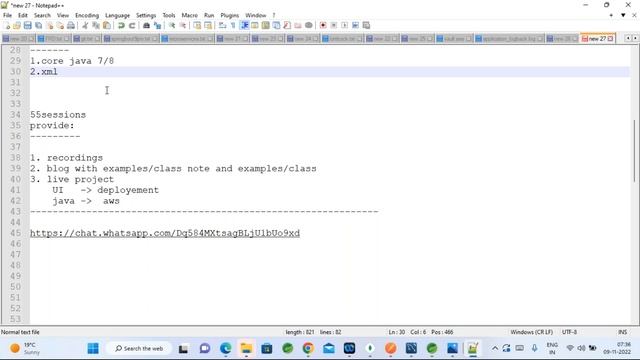Click line number 50 in the margin
This screenshot has height=360, width=640.
16,287
